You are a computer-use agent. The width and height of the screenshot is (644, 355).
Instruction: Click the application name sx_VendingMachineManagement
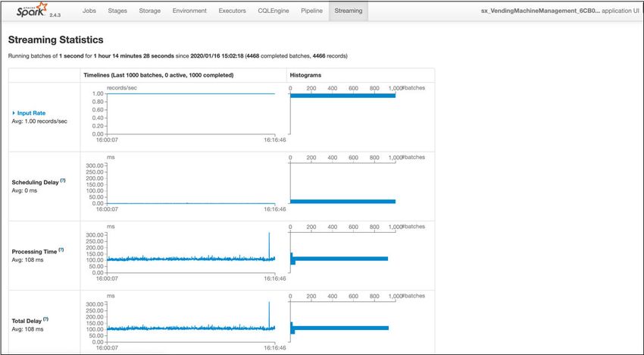point(540,11)
